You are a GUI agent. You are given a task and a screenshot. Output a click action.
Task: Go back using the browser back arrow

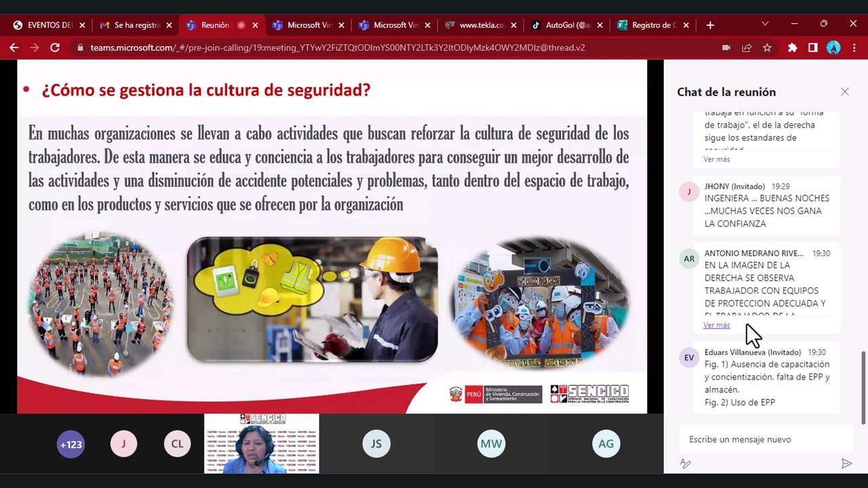pyautogui.click(x=14, y=47)
